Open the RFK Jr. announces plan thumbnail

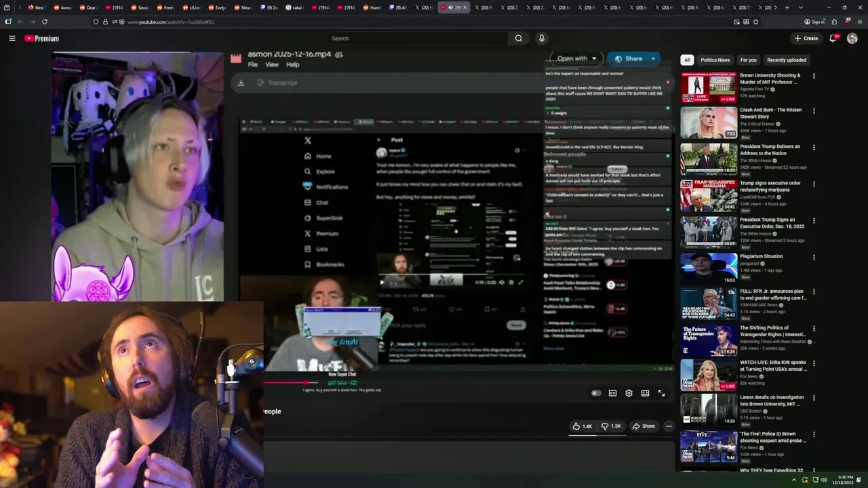709,303
